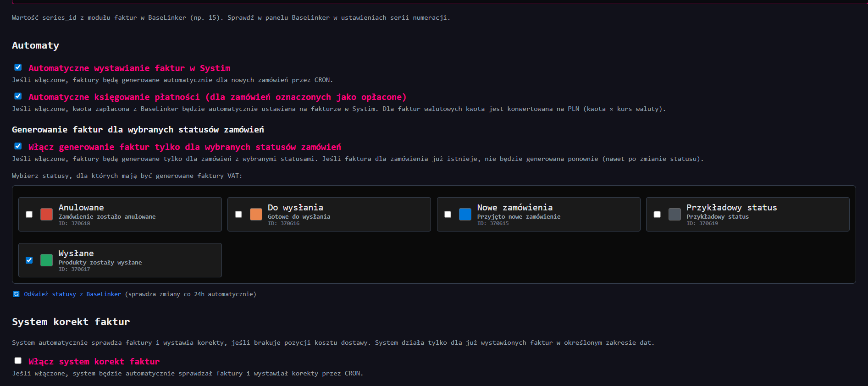
Task: Click the gray swatch for Przykładowy status
Action: [x=674, y=215]
